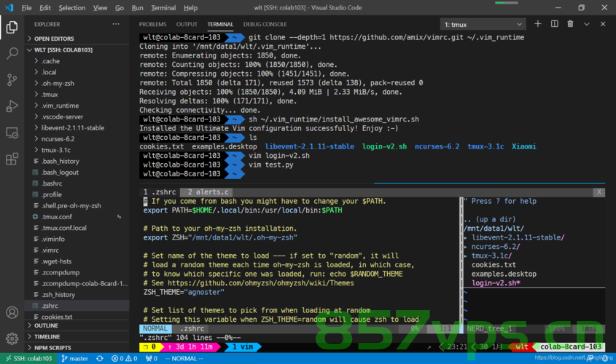Expand the OUTLINE section
The image size is (616, 364).
(77, 325)
